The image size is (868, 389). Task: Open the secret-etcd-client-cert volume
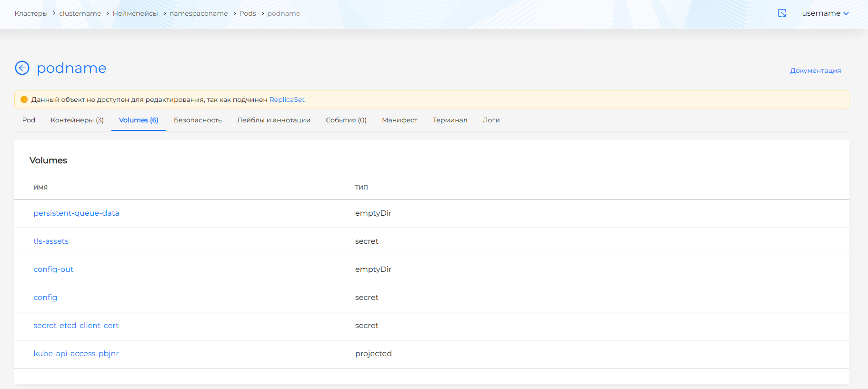(76, 326)
